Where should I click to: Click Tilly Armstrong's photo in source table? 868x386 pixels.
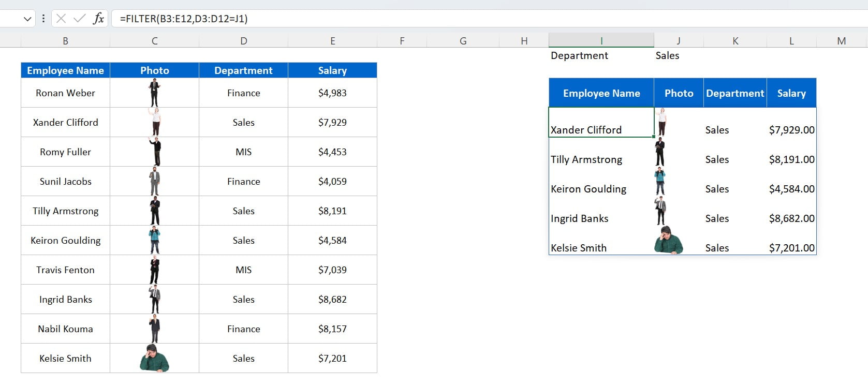[155, 211]
